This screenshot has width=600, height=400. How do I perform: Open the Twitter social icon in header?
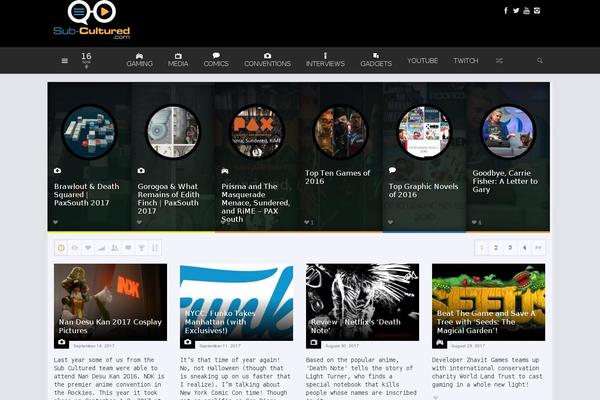tap(516, 10)
